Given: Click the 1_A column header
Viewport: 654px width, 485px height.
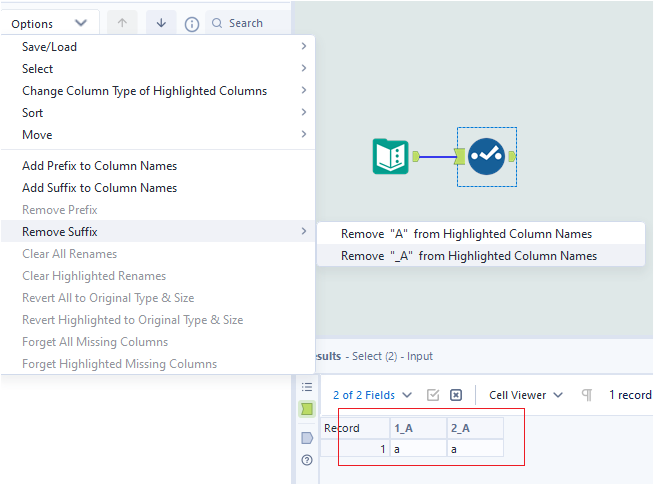Looking at the screenshot, I should pyautogui.click(x=418, y=428).
